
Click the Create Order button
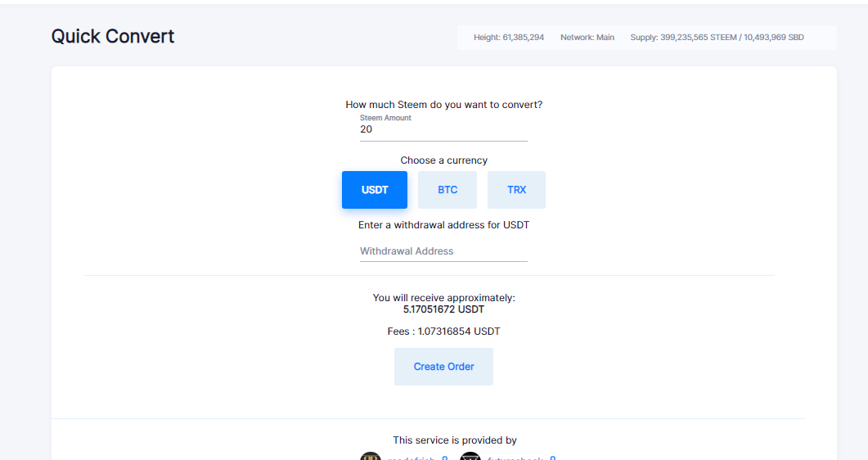pyautogui.click(x=443, y=367)
